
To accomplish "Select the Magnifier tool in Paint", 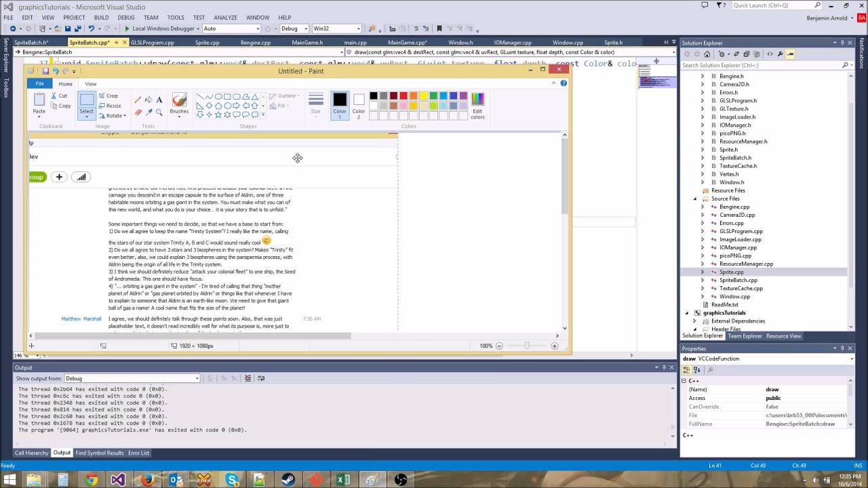I will 159,113.
